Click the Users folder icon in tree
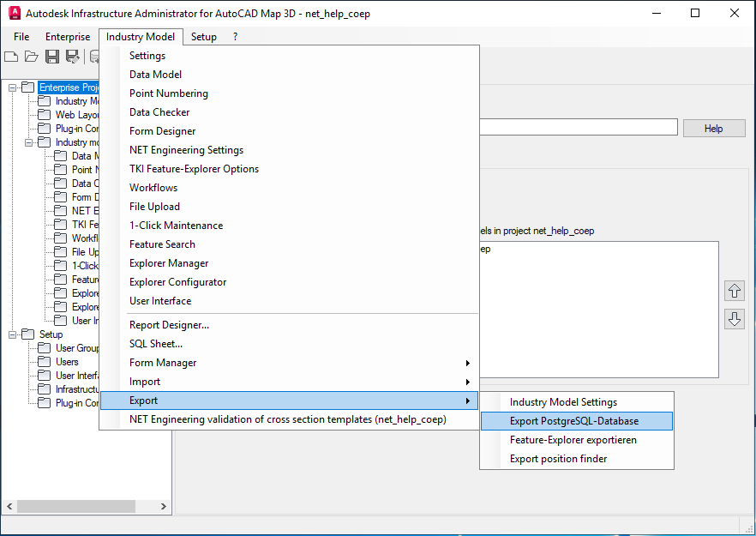The image size is (756, 536). click(45, 362)
